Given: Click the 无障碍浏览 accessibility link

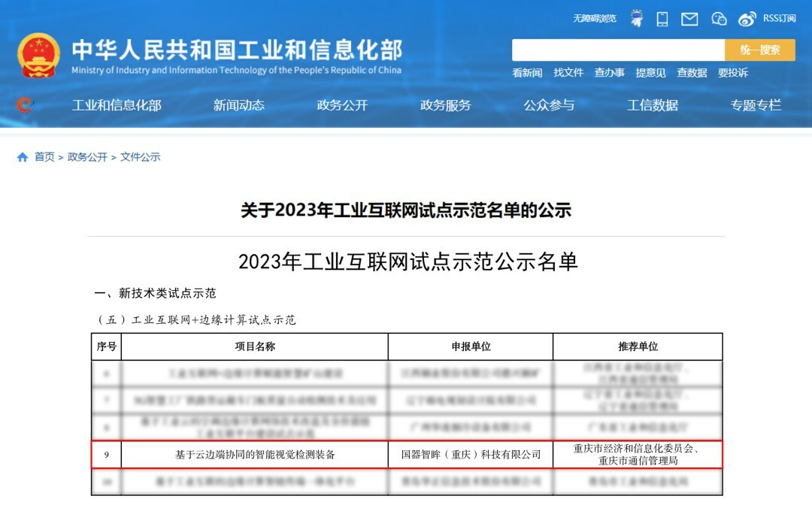Looking at the screenshot, I should point(594,19).
